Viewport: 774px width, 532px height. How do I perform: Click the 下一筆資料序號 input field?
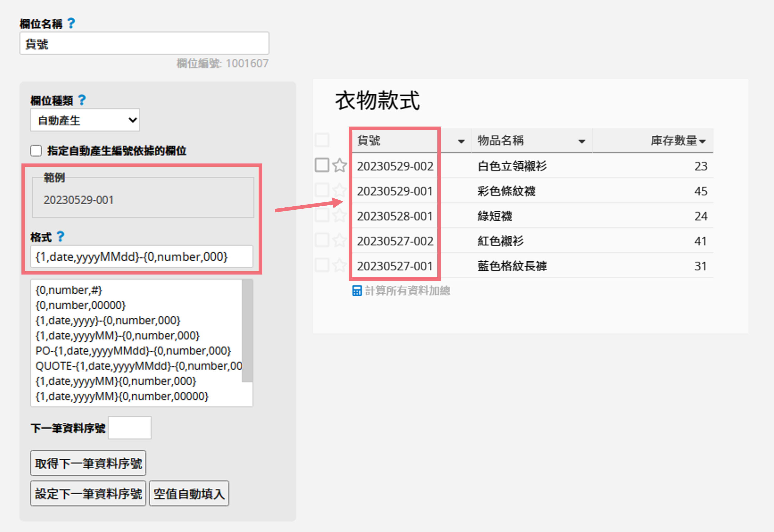[x=130, y=428]
